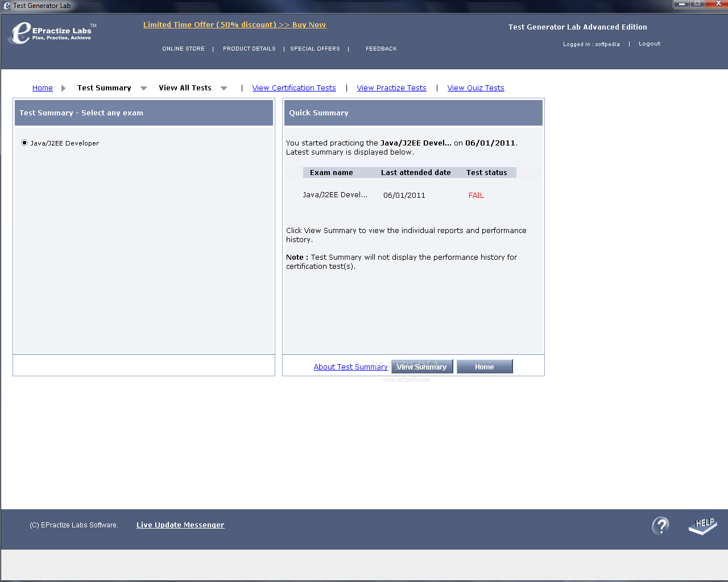Click the Test status column header
This screenshot has width=728, height=582.
click(487, 173)
